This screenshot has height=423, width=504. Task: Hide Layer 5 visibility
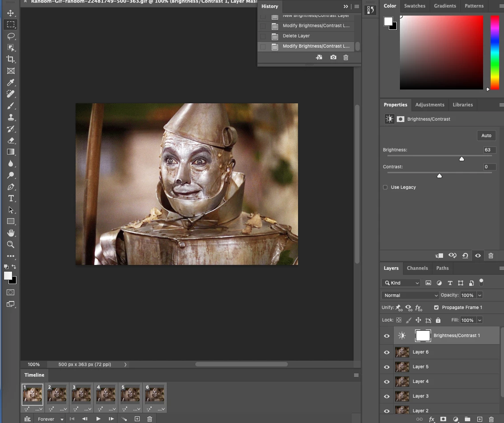[387, 367]
